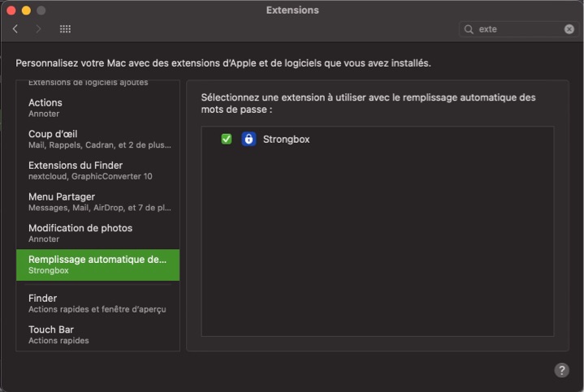Clear the search field text
584x392 pixels.
[569, 29]
